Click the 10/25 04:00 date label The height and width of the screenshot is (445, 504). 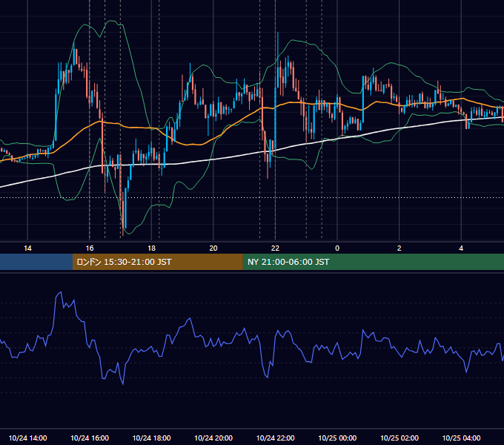pyautogui.click(x=461, y=438)
